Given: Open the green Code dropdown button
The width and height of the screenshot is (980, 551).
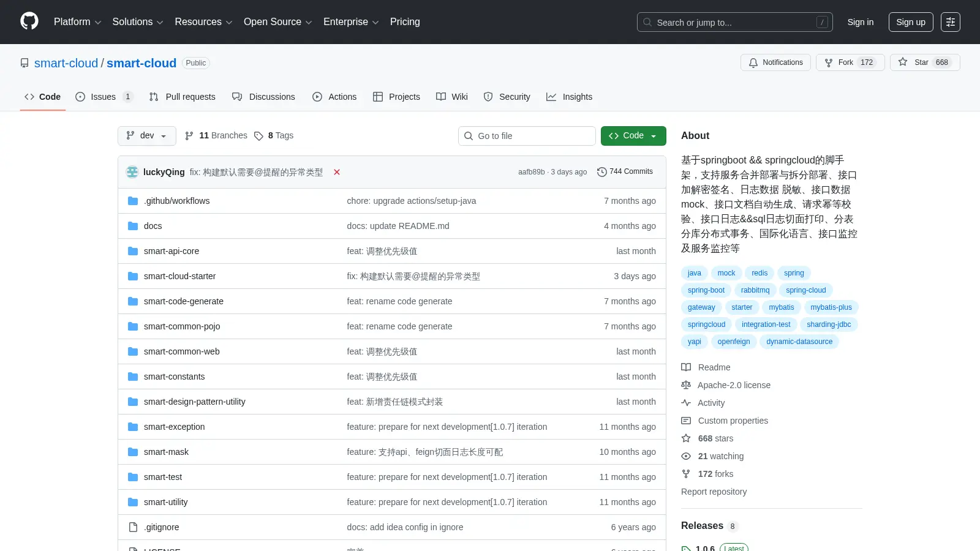Looking at the screenshot, I should pos(633,136).
